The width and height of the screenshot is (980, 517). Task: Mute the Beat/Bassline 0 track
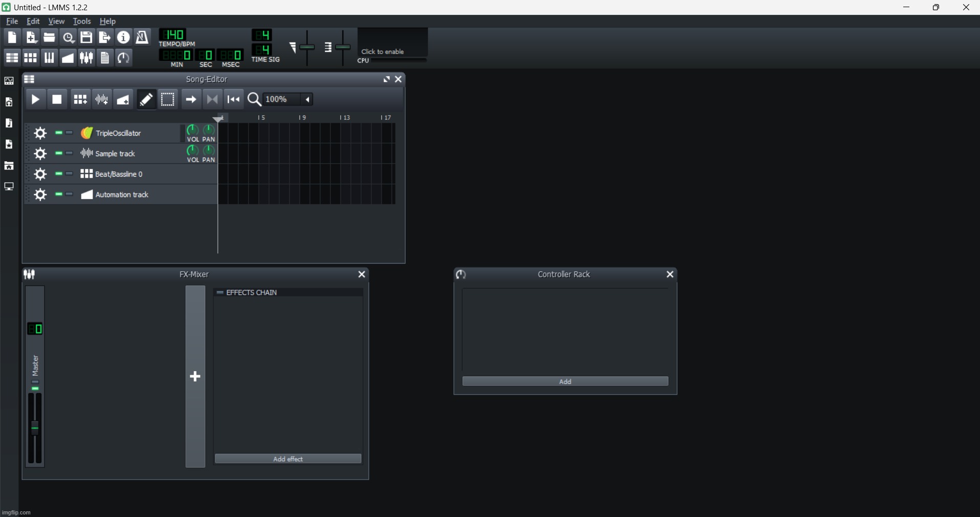pos(59,174)
